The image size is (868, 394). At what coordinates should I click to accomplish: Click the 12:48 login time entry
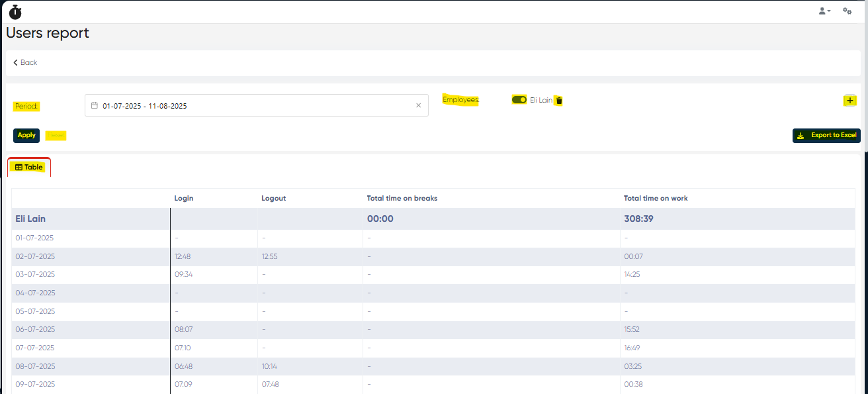[x=183, y=256]
